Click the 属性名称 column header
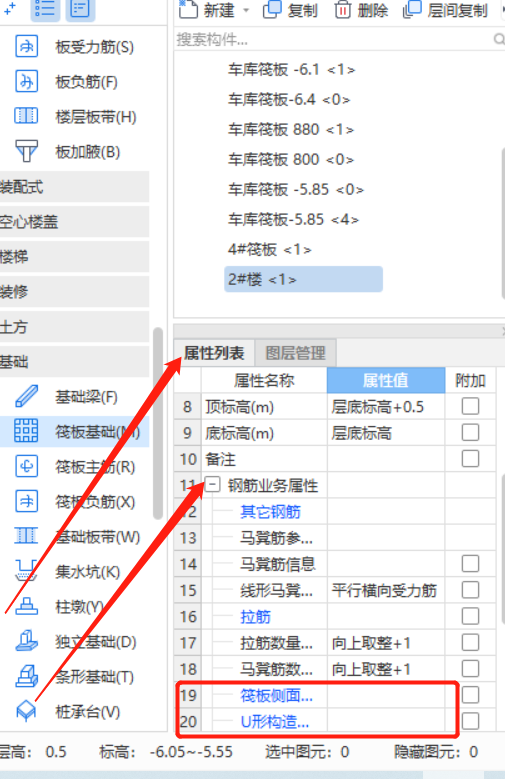The width and height of the screenshot is (505, 779). pos(264,381)
